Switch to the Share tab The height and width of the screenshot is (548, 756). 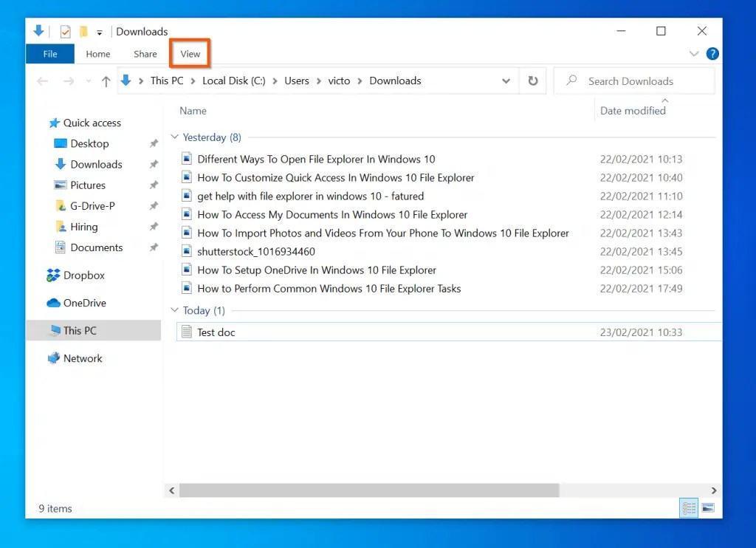pyautogui.click(x=145, y=53)
